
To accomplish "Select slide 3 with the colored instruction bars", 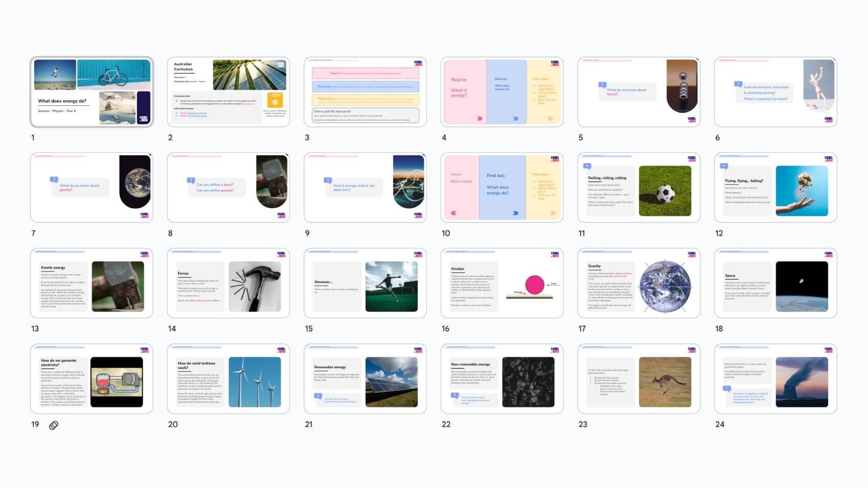I will tap(365, 92).
